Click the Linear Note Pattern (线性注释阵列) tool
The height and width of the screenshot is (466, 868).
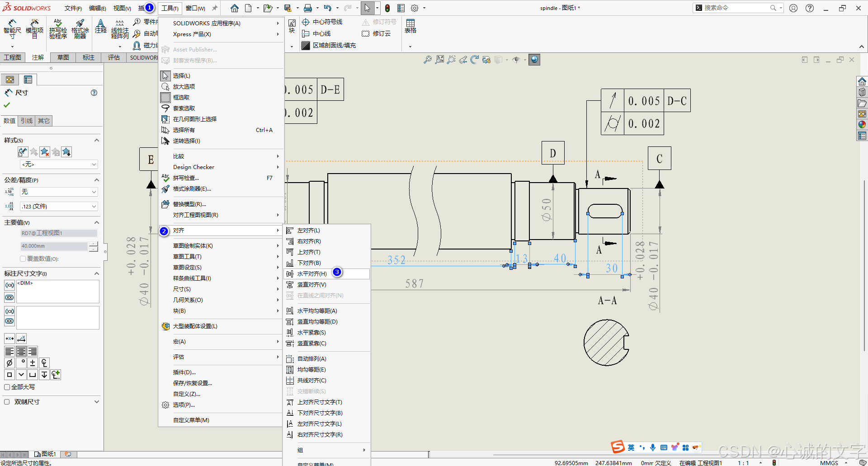tap(120, 29)
